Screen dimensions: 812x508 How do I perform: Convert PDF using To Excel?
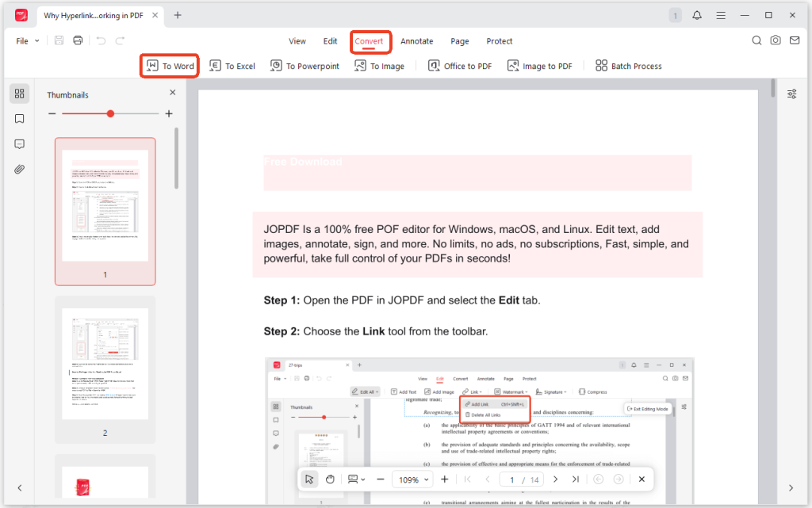232,66
